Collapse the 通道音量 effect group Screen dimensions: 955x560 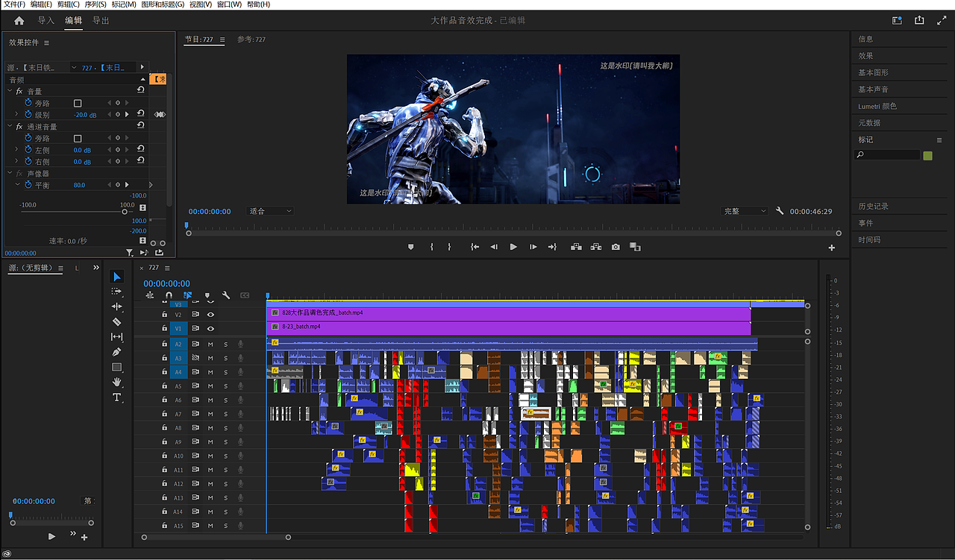tap(10, 127)
